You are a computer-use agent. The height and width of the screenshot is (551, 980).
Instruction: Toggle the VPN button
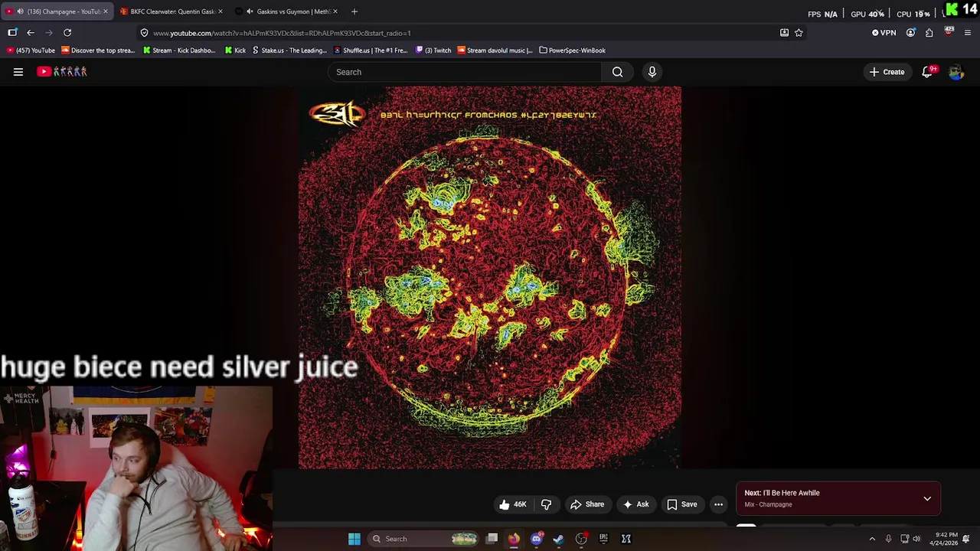pos(884,33)
